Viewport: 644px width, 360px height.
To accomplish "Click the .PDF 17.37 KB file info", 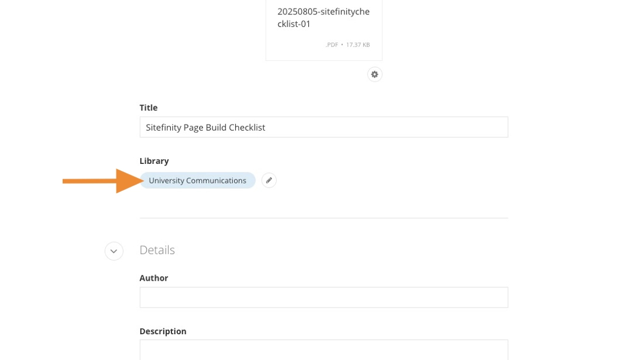I will click(347, 45).
